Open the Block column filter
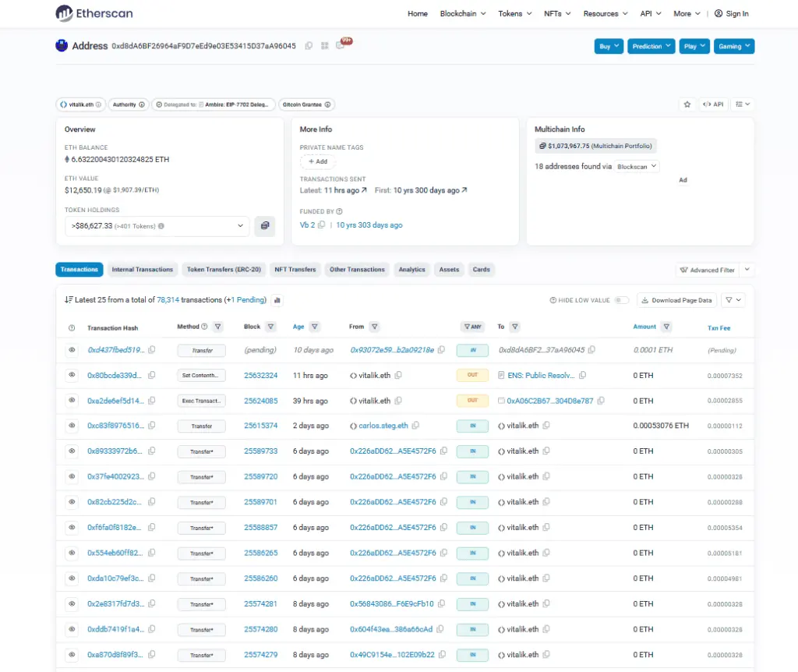The height and width of the screenshot is (672, 798). coord(270,327)
